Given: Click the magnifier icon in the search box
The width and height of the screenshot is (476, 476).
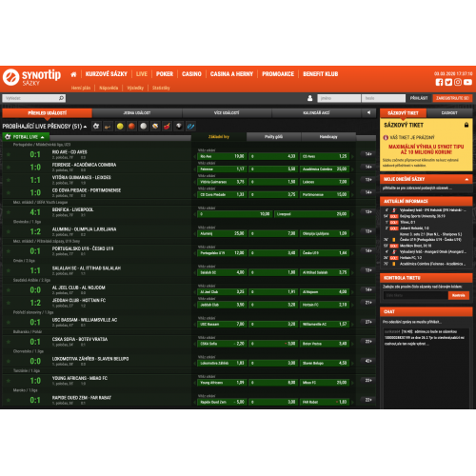Looking at the screenshot, I should tap(61, 98).
